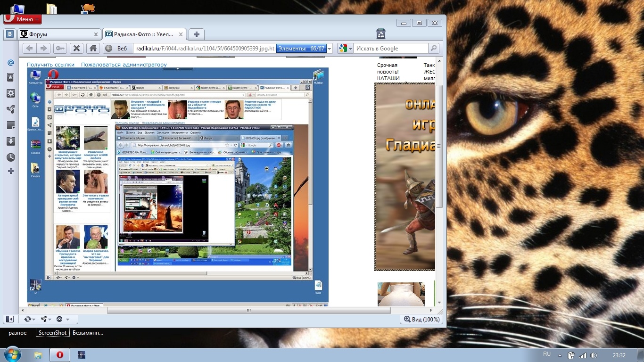Screen dimensions: 644x362
Task: Open Opera Mail @ sidebar panel
Action: click(x=10, y=63)
